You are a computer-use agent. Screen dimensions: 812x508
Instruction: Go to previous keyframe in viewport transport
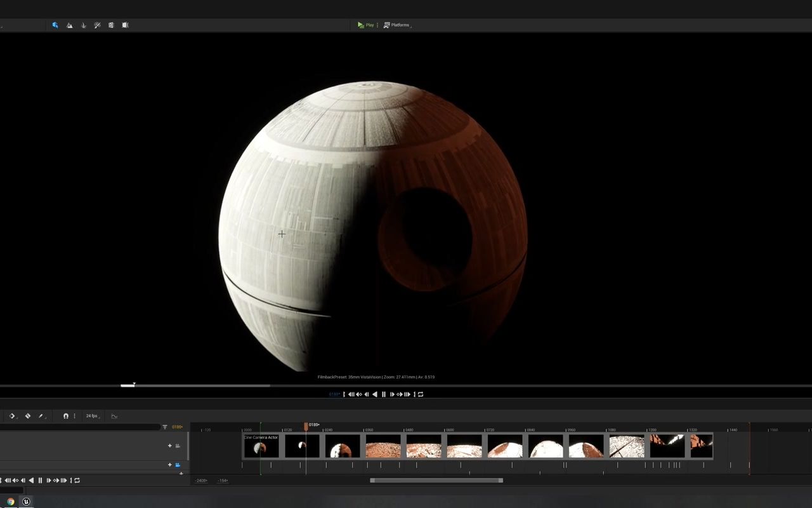tap(358, 394)
